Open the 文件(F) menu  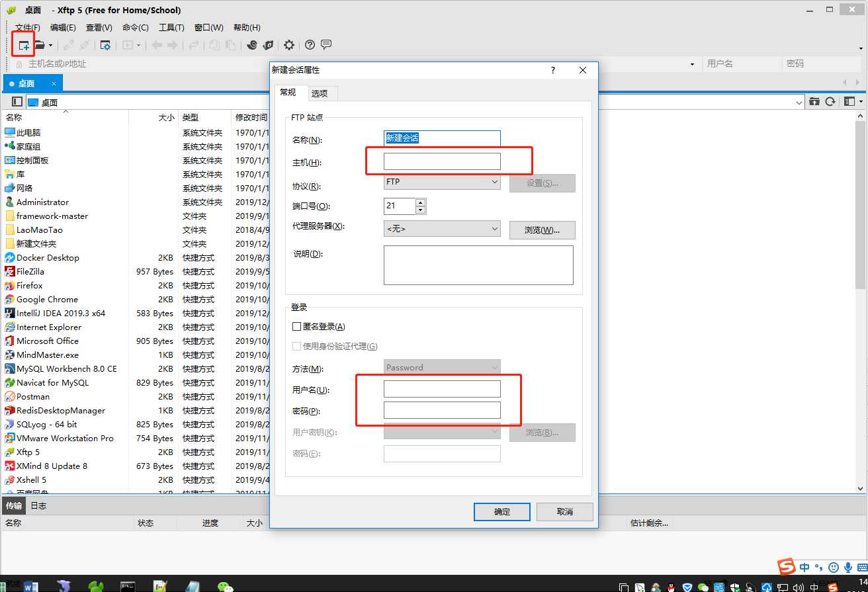[x=28, y=28]
